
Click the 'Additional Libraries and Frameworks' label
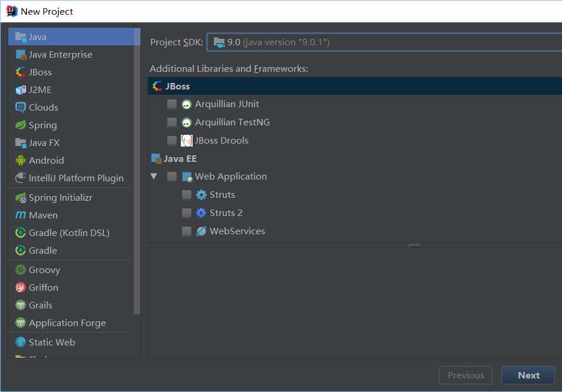pos(229,69)
